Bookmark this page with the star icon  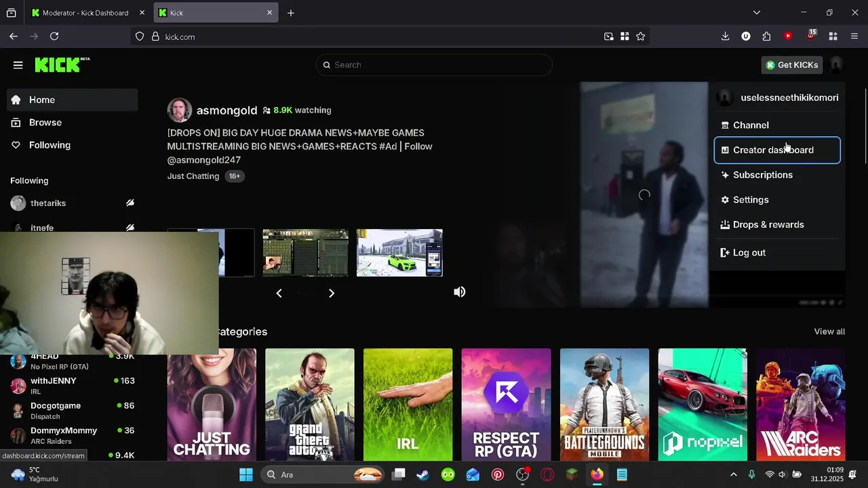(641, 37)
